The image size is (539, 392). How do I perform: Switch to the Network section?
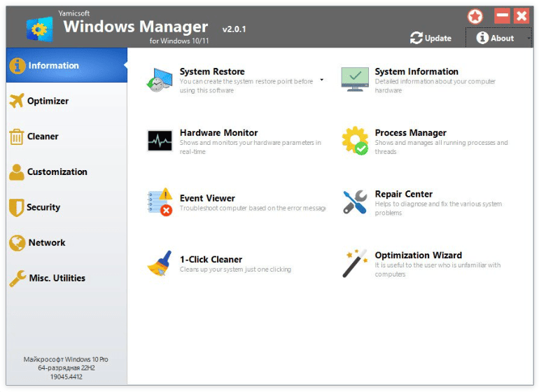(x=66, y=243)
